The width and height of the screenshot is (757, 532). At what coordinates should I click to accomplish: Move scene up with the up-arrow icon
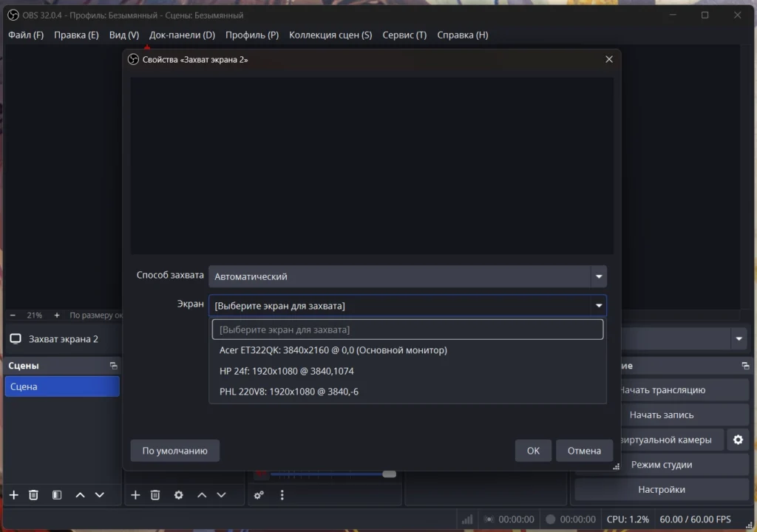81,494
